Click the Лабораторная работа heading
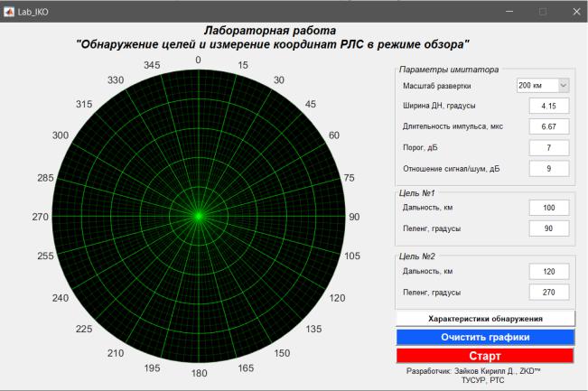The width and height of the screenshot is (588, 391). click(x=270, y=31)
